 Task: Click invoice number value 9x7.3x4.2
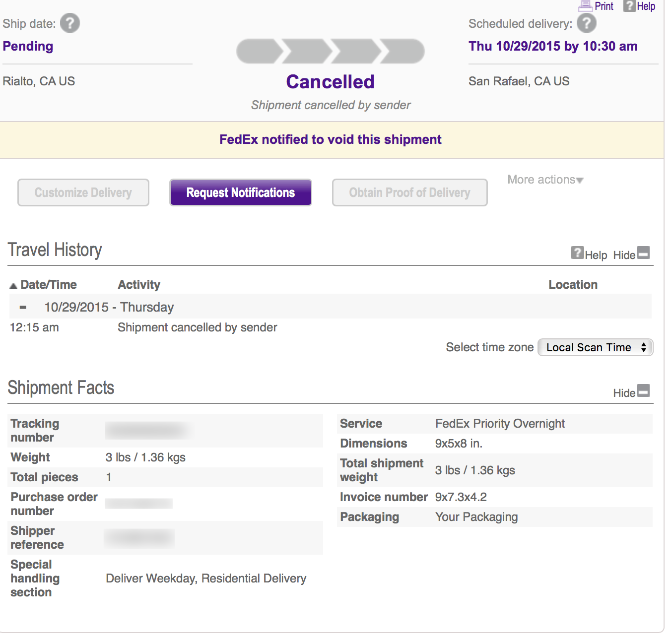(461, 497)
